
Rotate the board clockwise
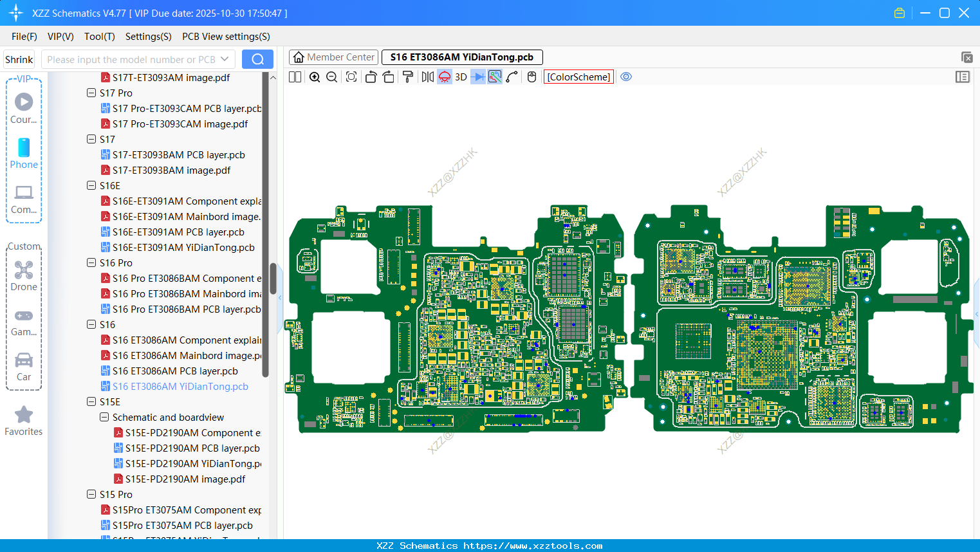coord(389,77)
